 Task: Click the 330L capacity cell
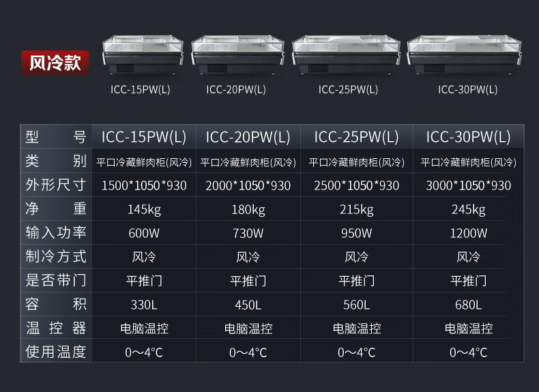(x=144, y=305)
